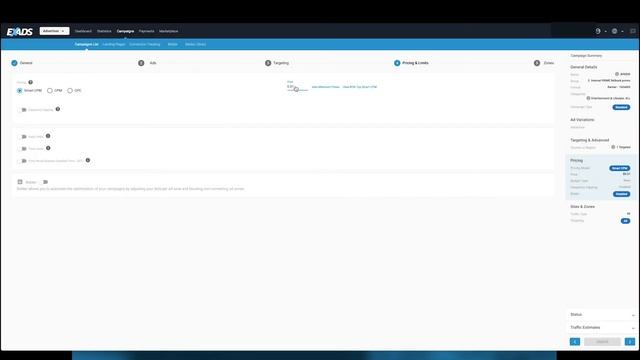Toggle the second switch in the limits section
This screenshot has height=360, width=640.
[23, 149]
